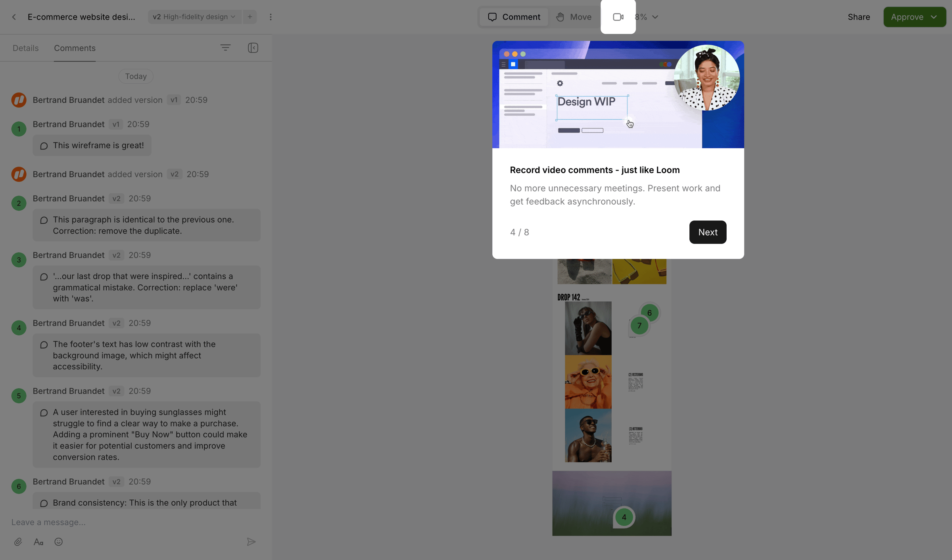Switch to the Comments tab

[x=75, y=48]
